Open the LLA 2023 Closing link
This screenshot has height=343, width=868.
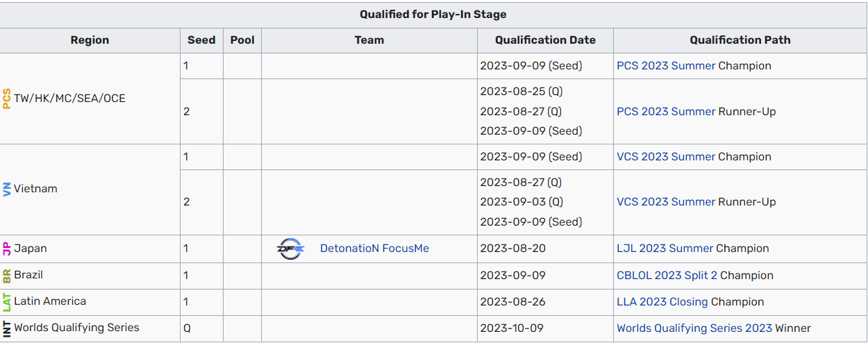pos(662,302)
